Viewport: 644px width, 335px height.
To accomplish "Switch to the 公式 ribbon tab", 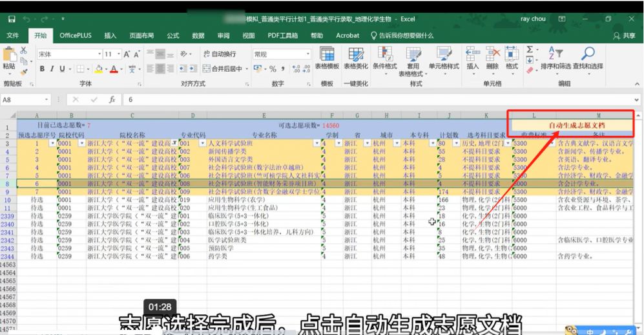I will click(x=173, y=36).
